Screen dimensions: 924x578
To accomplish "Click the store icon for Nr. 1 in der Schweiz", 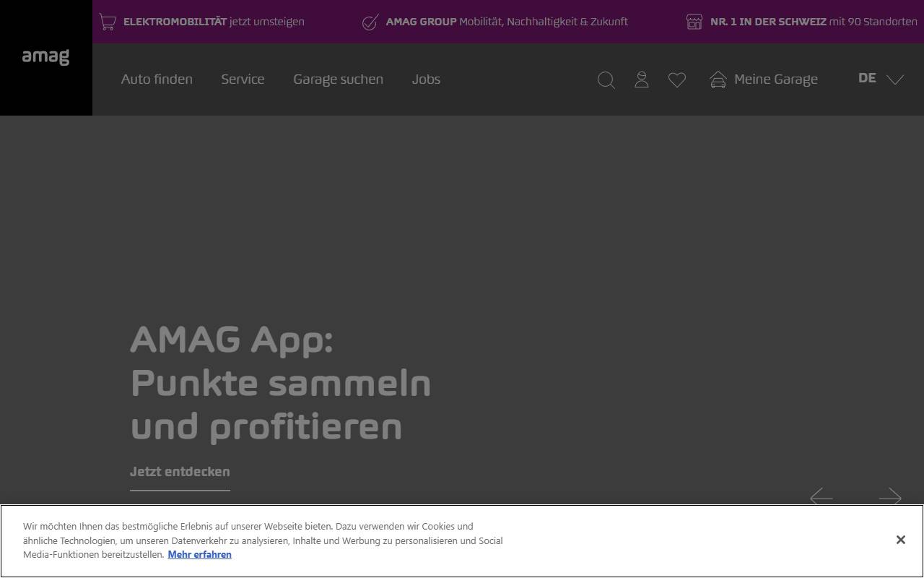I will pos(694,22).
